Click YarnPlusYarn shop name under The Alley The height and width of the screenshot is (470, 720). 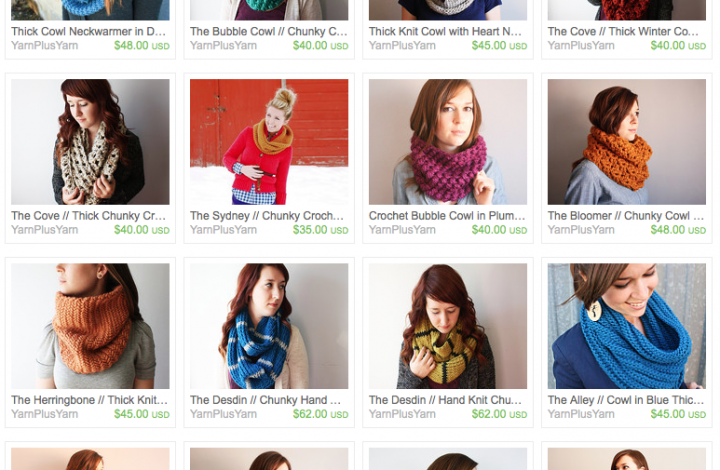(581, 414)
